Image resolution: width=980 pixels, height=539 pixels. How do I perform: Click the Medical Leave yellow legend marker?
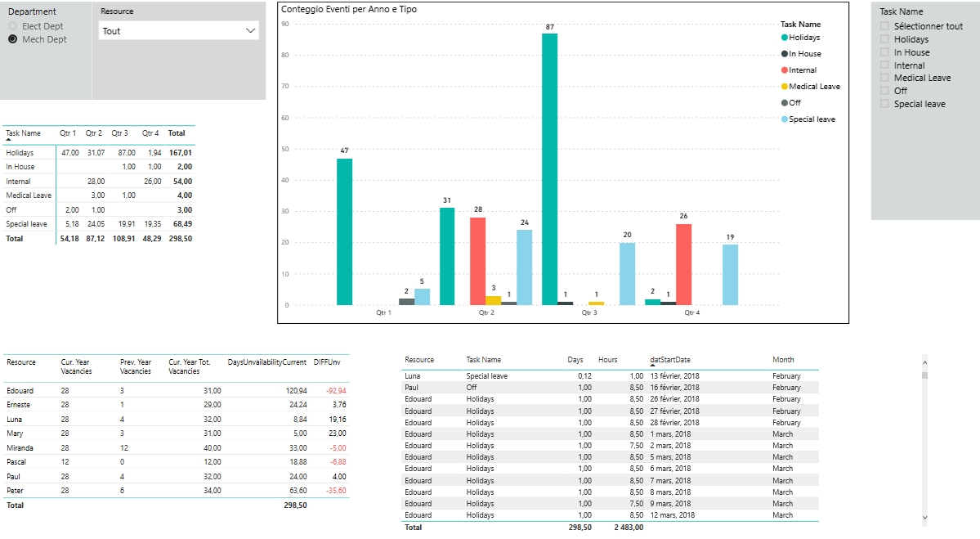click(785, 87)
